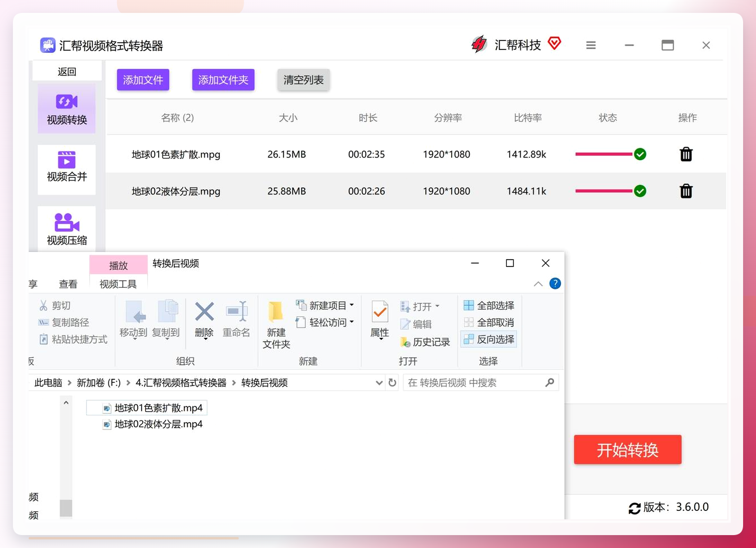Click 全部选择 in the Explorer ribbon
Screen dimensions: 756x548
click(x=489, y=305)
